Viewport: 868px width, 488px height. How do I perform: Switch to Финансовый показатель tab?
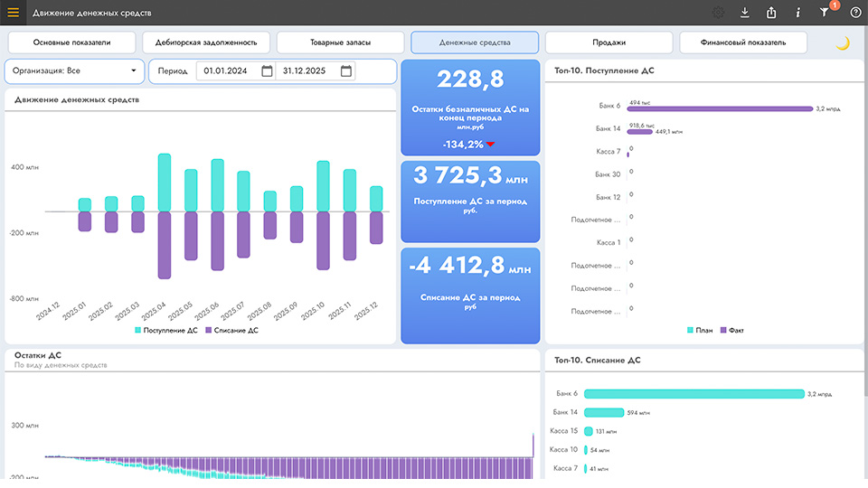coord(743,42)
